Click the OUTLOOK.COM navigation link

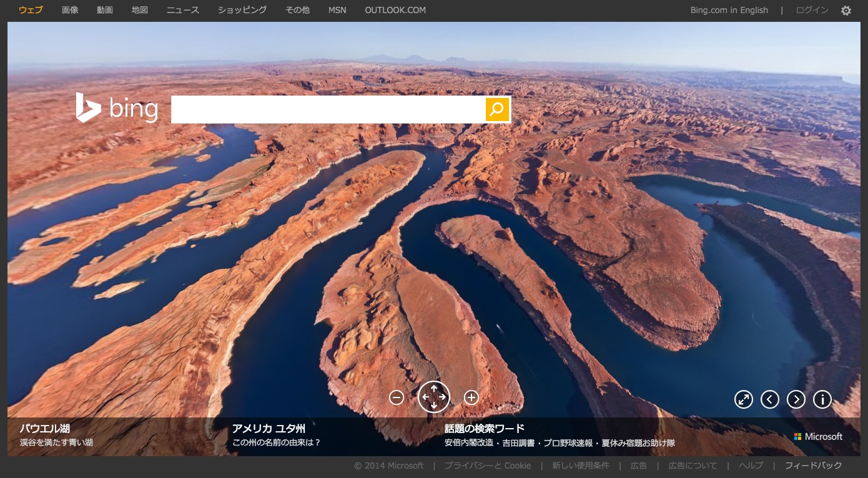click(395, 10)
